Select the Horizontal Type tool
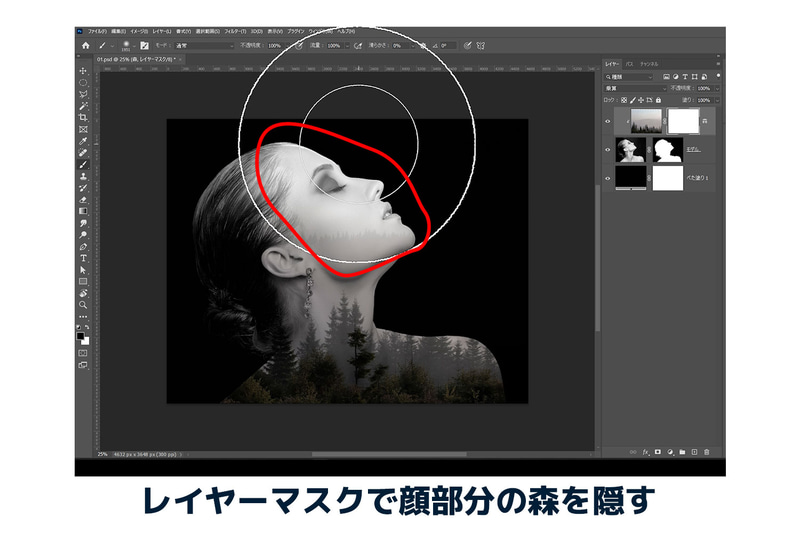This screenshot has height=533, width=800. click(83, 258)
